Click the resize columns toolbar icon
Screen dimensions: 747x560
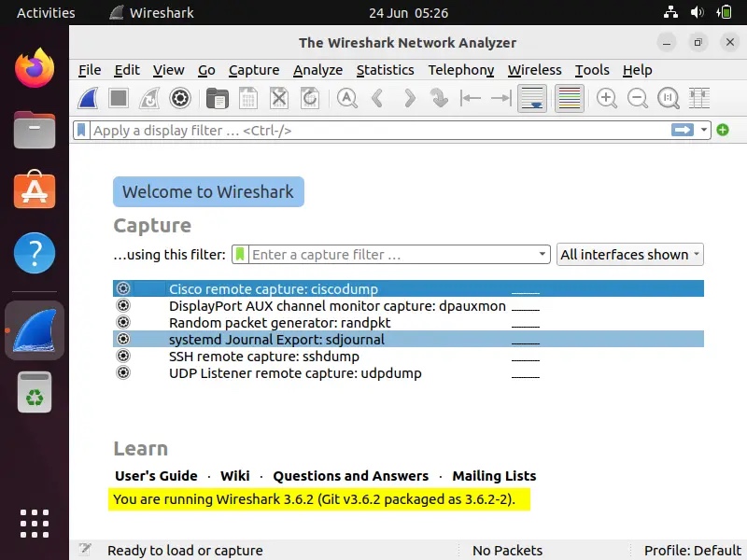[x=699, y=97]
